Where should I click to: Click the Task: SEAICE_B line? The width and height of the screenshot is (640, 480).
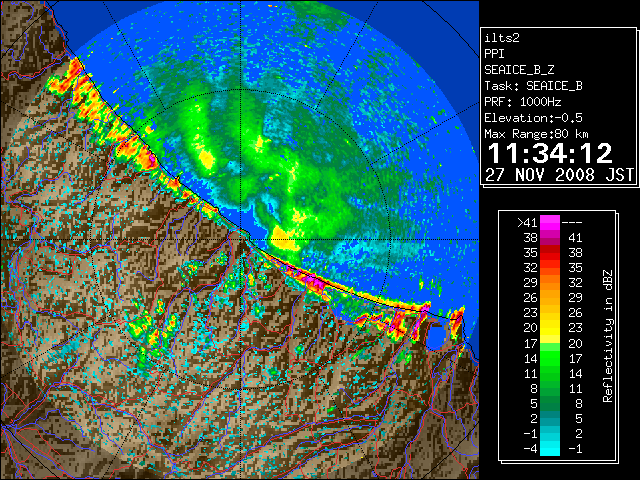[x=533, y=86]
